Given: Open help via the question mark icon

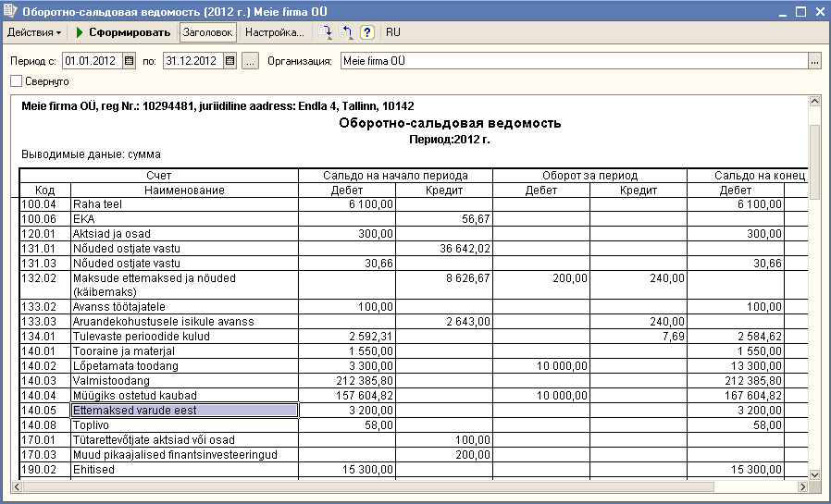Looking at the screenshot, I should (x=367, y=32).
